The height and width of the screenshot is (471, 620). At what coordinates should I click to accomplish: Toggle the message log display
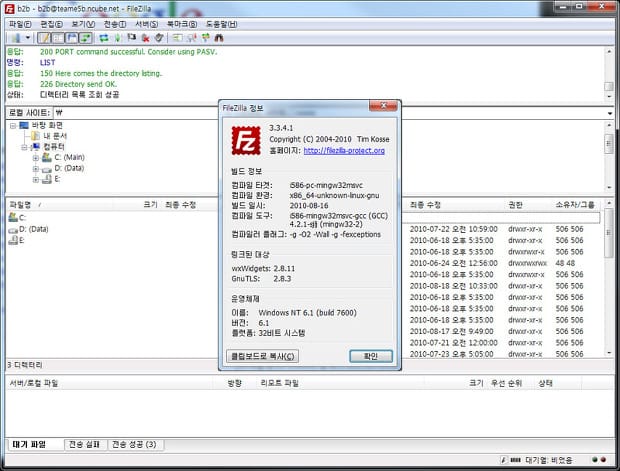[44, 38]
